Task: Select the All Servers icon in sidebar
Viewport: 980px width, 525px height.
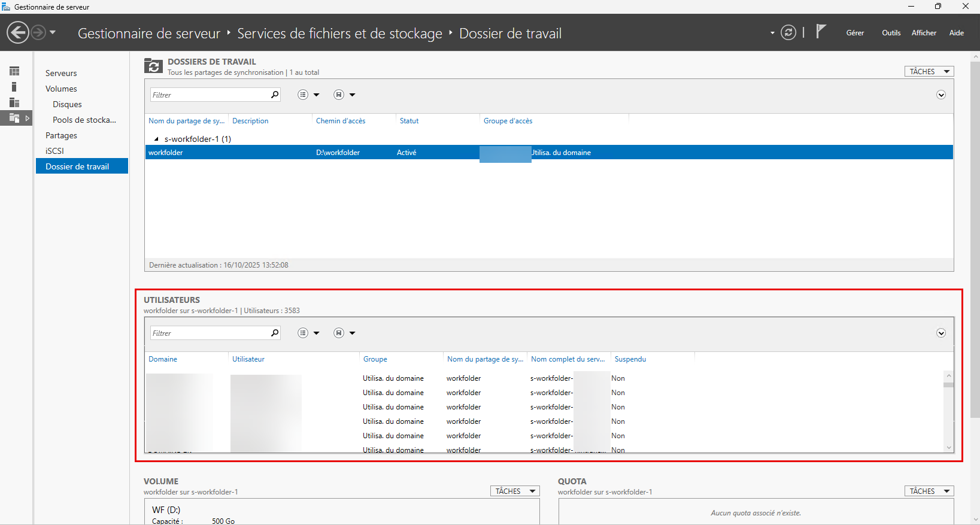Action: (x=14, y=102)
